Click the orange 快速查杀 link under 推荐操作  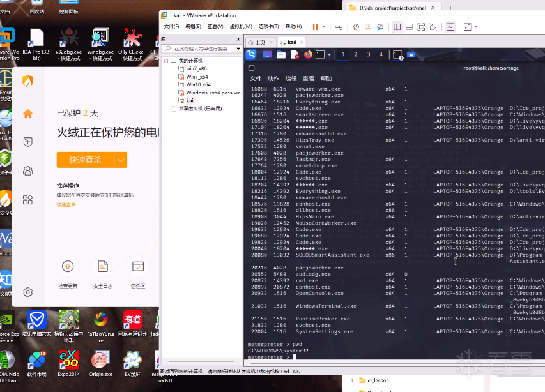pos(66,204)
